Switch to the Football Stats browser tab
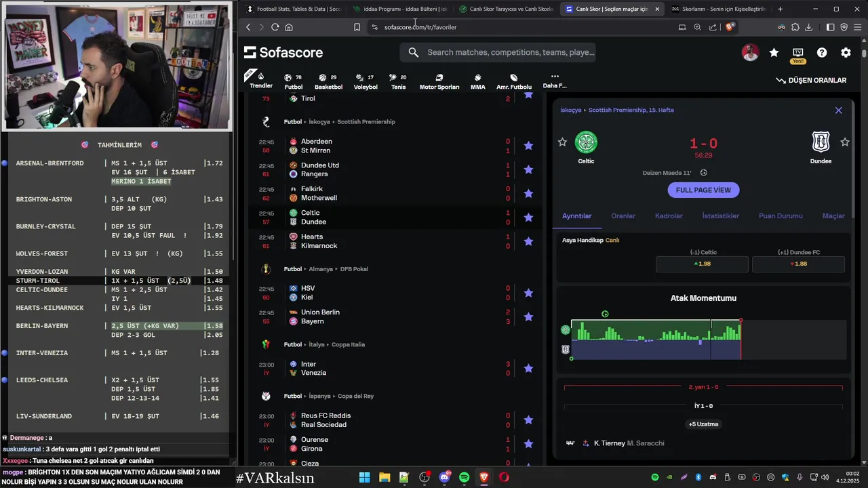868x488 pixels. click(x=293, y=9)
